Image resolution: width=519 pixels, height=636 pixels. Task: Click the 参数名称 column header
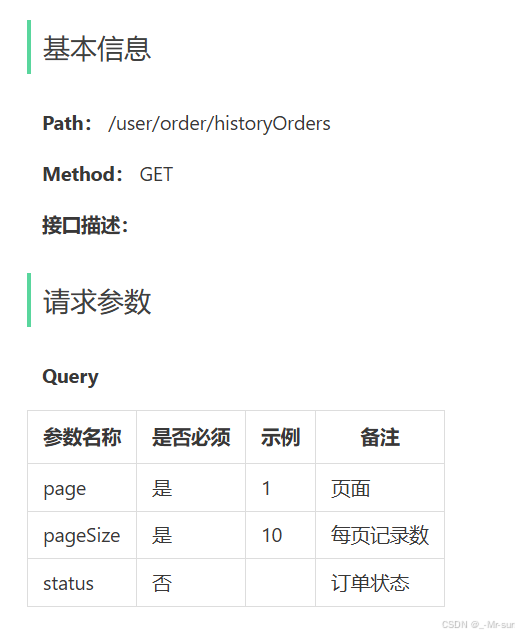82,437
